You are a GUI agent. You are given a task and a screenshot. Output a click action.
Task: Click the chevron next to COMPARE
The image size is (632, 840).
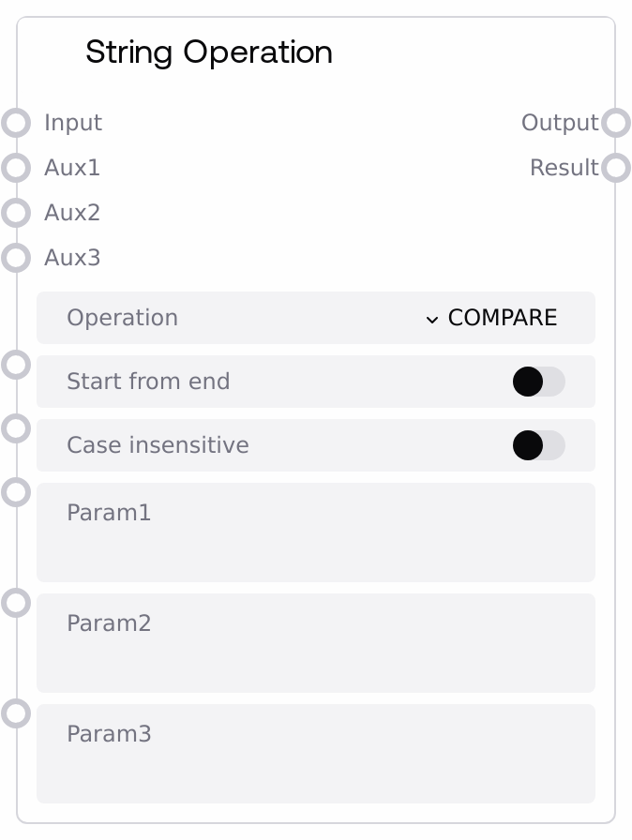[432, 319]
